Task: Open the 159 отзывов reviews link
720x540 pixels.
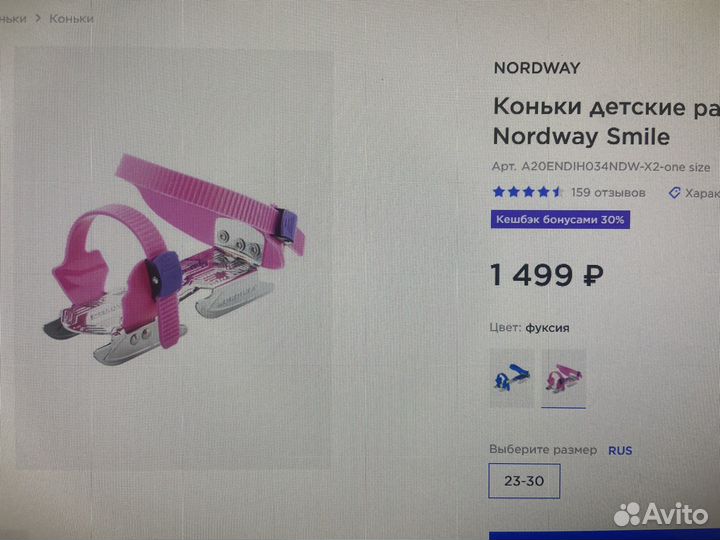Action: pyautogui.click(x=608, y=192)
